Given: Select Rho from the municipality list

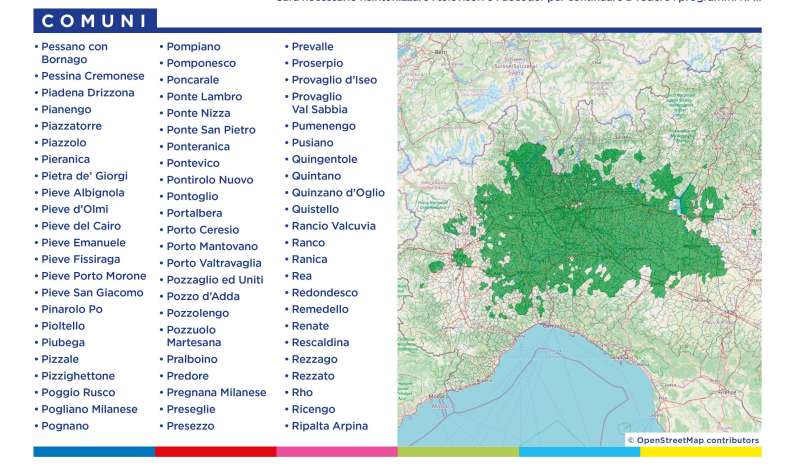Looking at the screenshot, I should point(301,393).
